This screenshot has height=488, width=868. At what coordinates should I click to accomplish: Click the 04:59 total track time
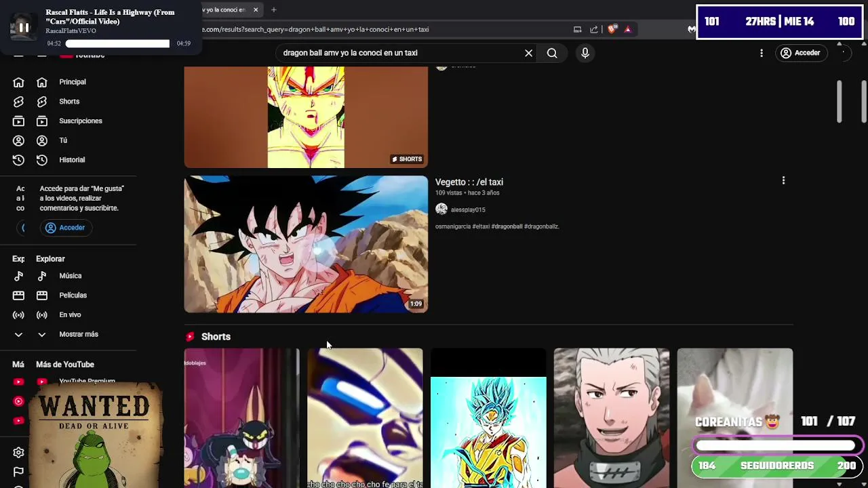(183, 43)
